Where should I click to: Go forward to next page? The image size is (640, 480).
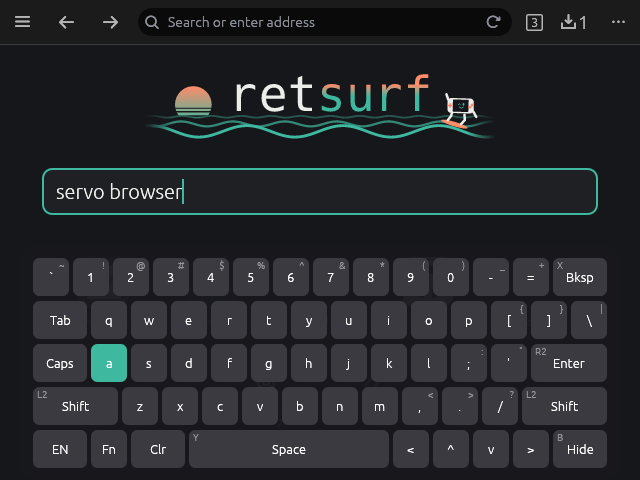[x=110, y=22]
